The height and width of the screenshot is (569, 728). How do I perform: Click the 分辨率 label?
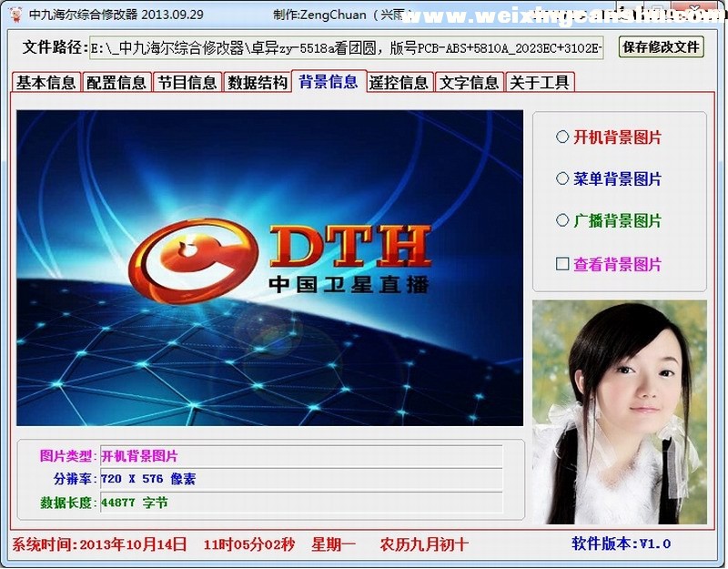tap(75, 479)
